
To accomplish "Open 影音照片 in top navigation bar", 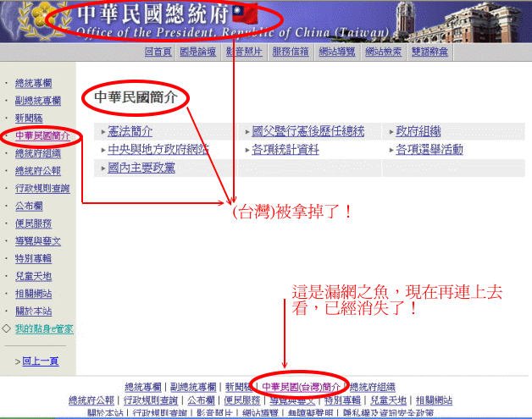I will click(x=244, y=52).
